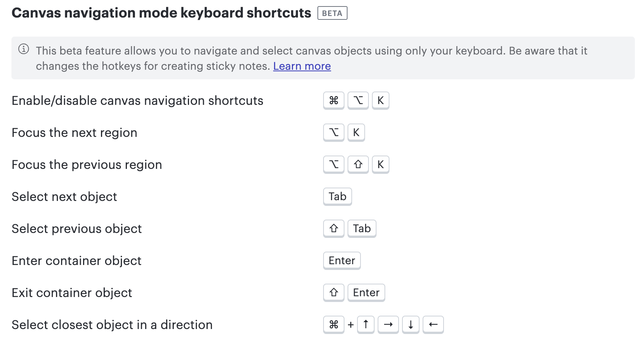Click the Command key icon in the first shortcut
Screen dimensions: 644x350
point(333,100)
